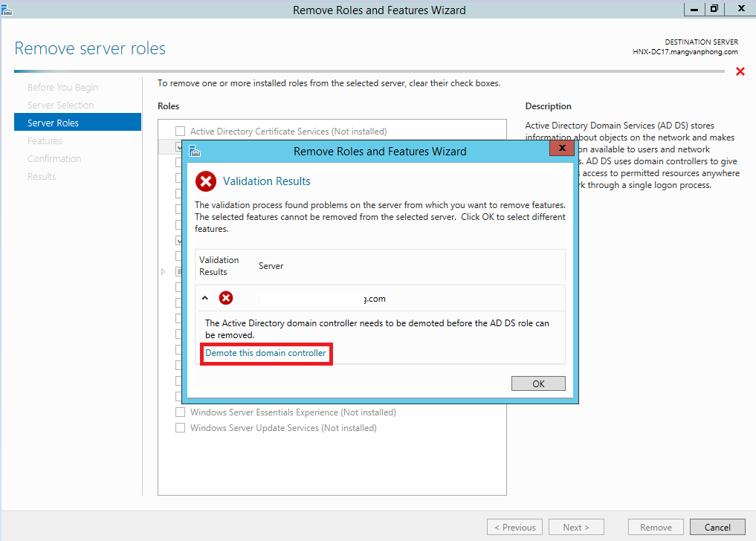Click the red error icon beside Validation Results heading
This screenshot has height=541, width=756.
tap(206, 181)
